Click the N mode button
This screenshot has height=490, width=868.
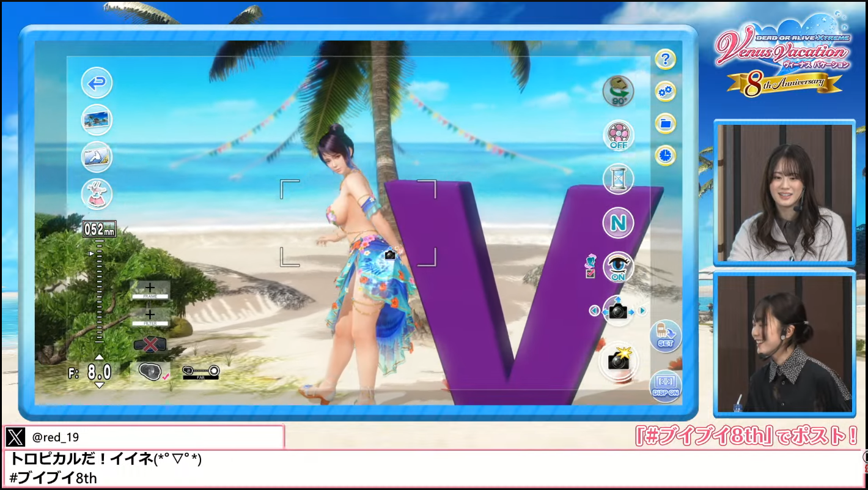point(618,223)
